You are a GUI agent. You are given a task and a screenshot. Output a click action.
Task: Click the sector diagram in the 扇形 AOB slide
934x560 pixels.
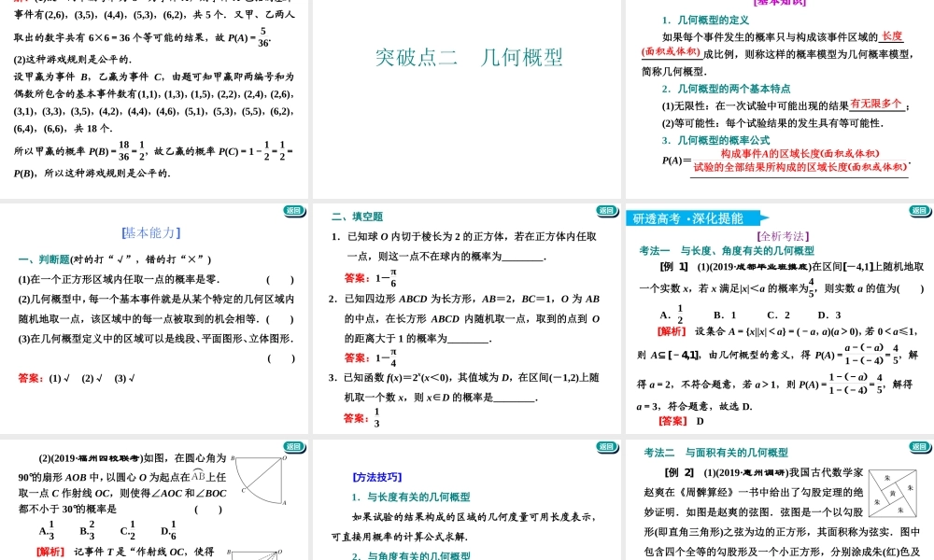point(260,481)
